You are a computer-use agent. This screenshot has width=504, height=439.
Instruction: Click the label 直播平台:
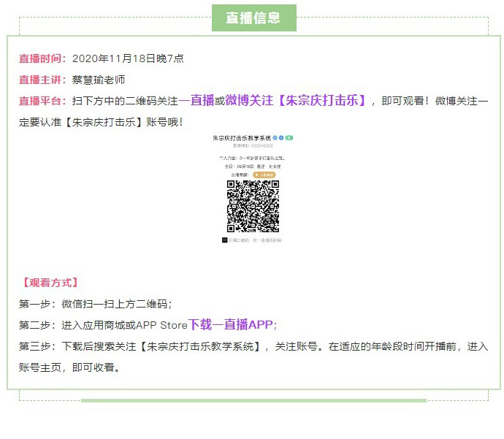[42, 101]
